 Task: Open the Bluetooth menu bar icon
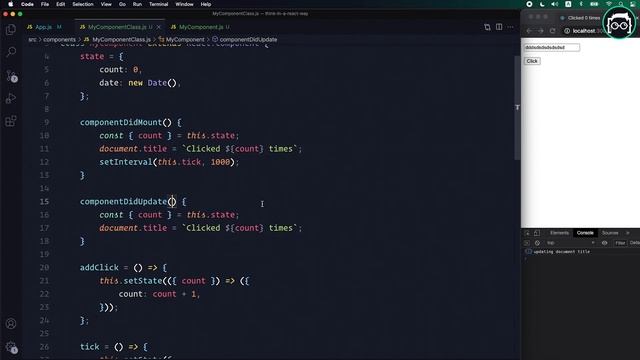coord(581,4)
